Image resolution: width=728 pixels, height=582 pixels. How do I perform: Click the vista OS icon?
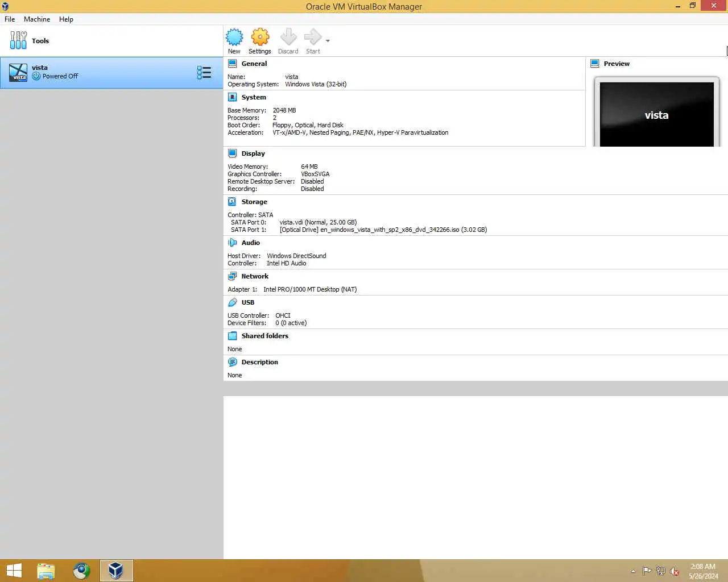[x=18, y=73]
